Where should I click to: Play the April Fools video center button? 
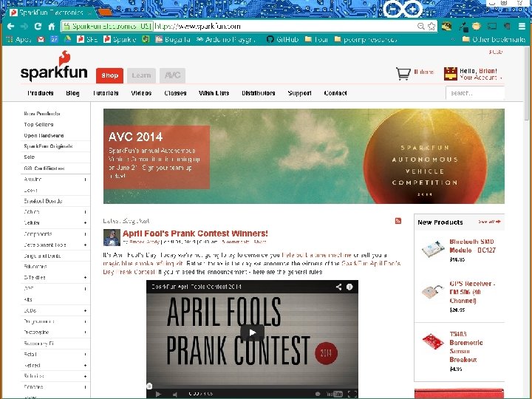click(252, 332)
